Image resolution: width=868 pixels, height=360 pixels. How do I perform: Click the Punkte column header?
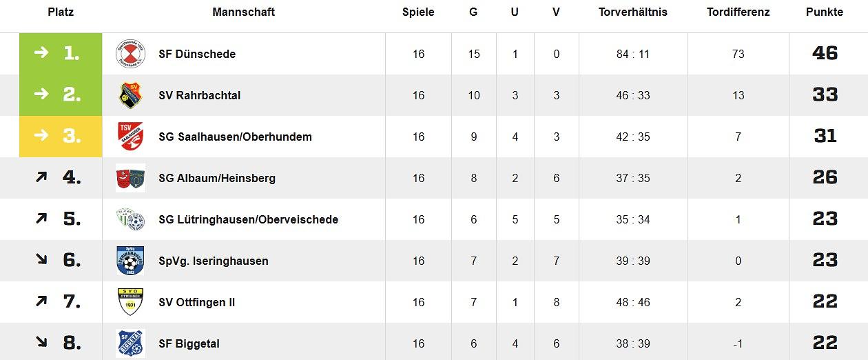(x=825, y=12)
